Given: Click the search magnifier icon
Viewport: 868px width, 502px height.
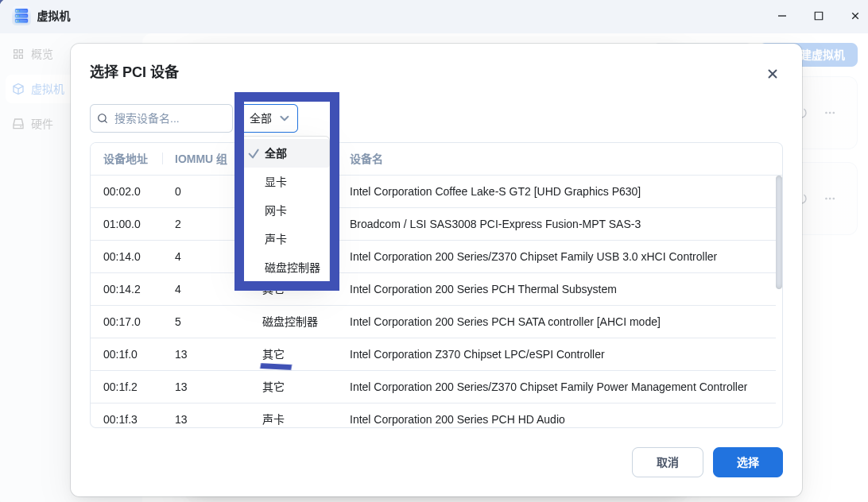Looking at the screenshot, I should coord(103,118).
